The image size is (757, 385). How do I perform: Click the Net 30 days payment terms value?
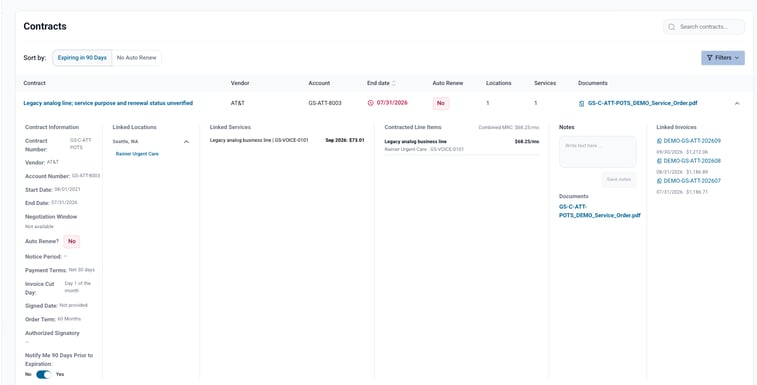(82, 270)
